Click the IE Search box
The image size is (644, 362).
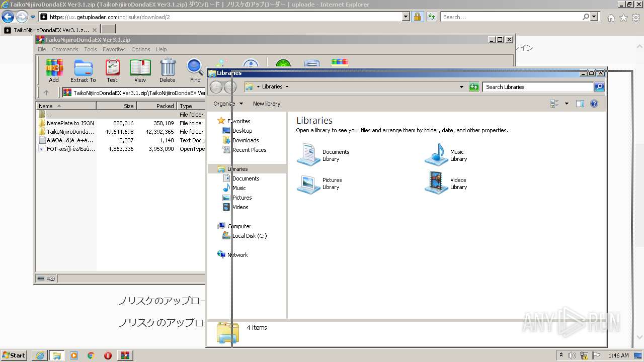click(x=511, y=17)
